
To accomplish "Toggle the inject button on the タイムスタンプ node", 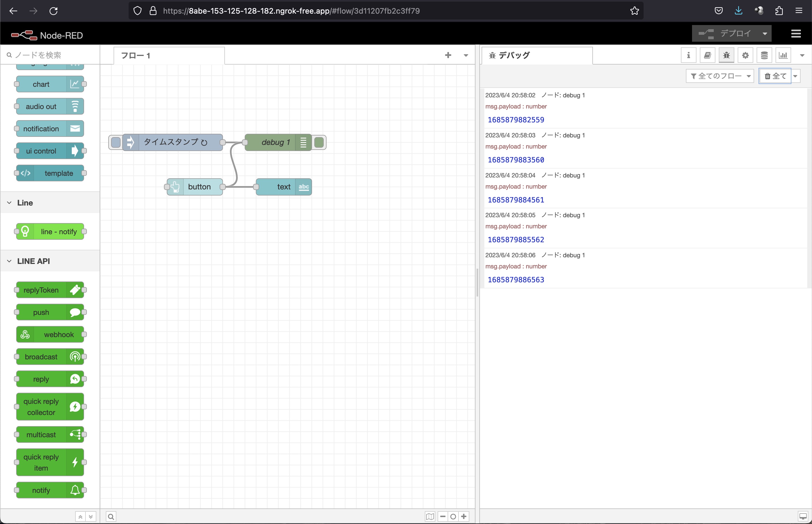I will point(116,142).
